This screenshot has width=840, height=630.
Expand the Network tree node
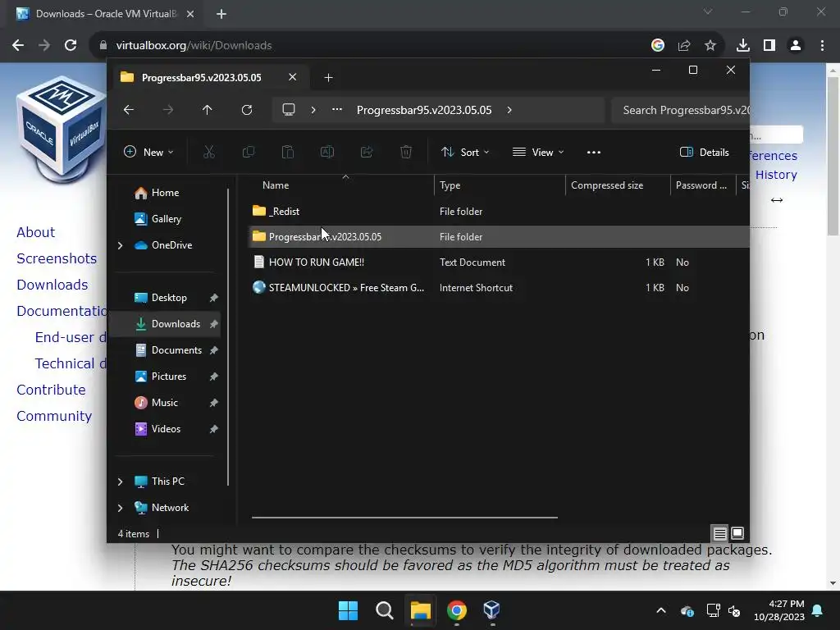[120, 508]
